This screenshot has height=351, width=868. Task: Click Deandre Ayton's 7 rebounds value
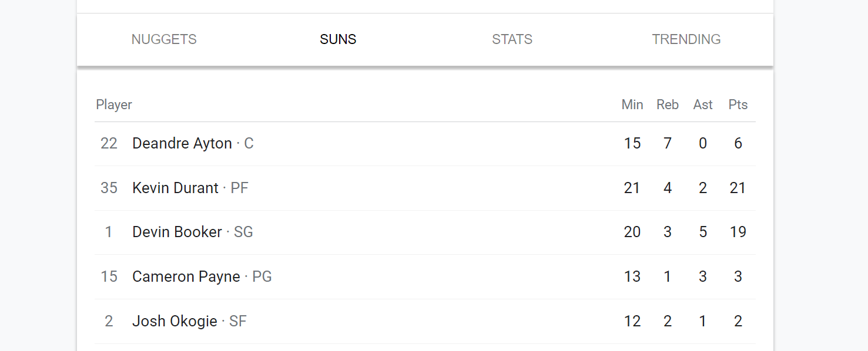[668, 143]
